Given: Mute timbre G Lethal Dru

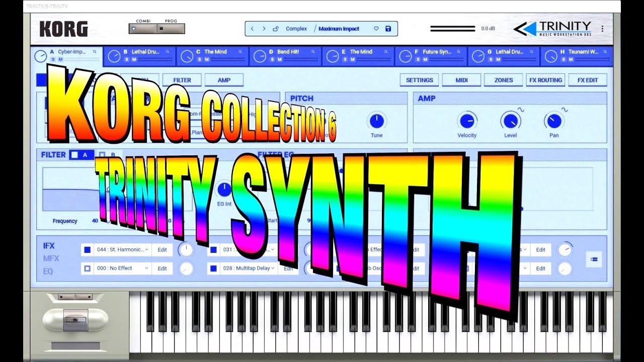Looking at the screenshot, I should [x=498, y=59].
